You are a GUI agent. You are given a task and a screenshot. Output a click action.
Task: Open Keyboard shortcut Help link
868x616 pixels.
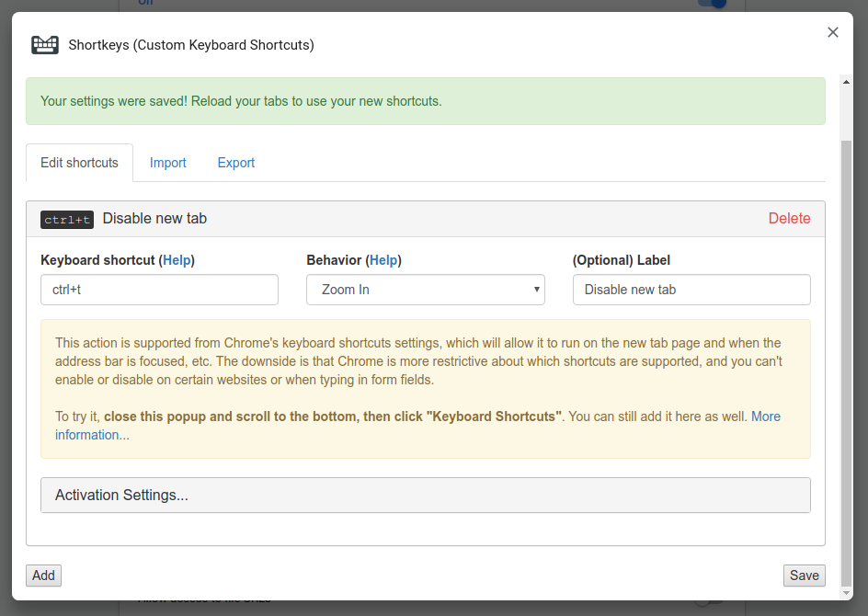click(177, 260)
